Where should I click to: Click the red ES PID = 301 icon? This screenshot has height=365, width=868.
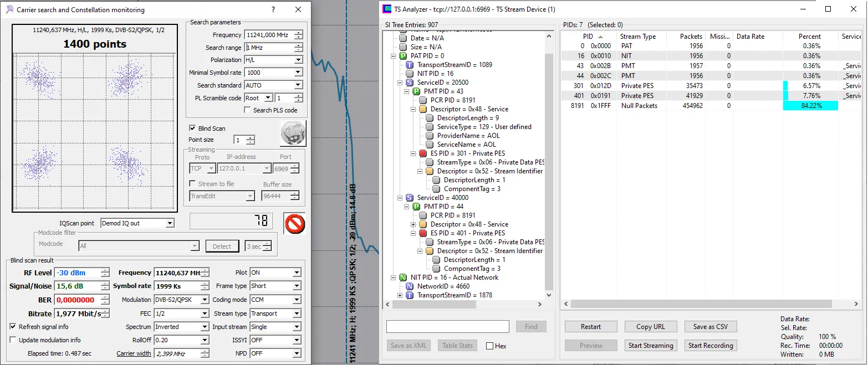tap(423, 153)
